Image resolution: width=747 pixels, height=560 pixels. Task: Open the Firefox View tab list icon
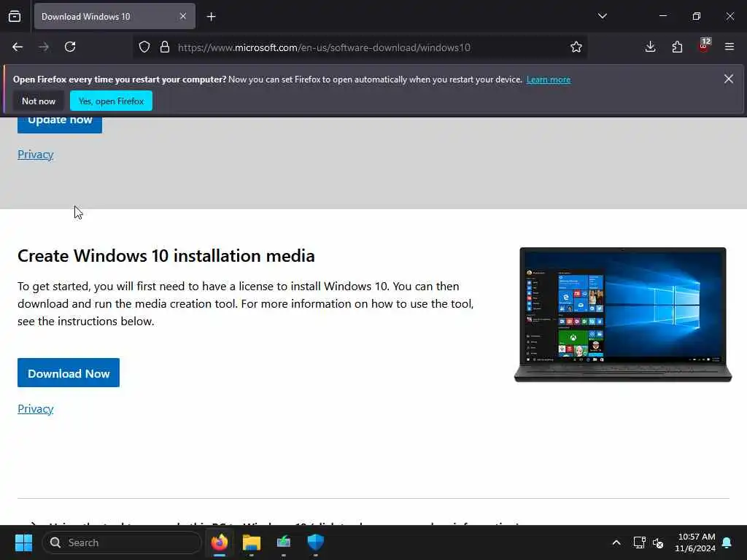15,17
